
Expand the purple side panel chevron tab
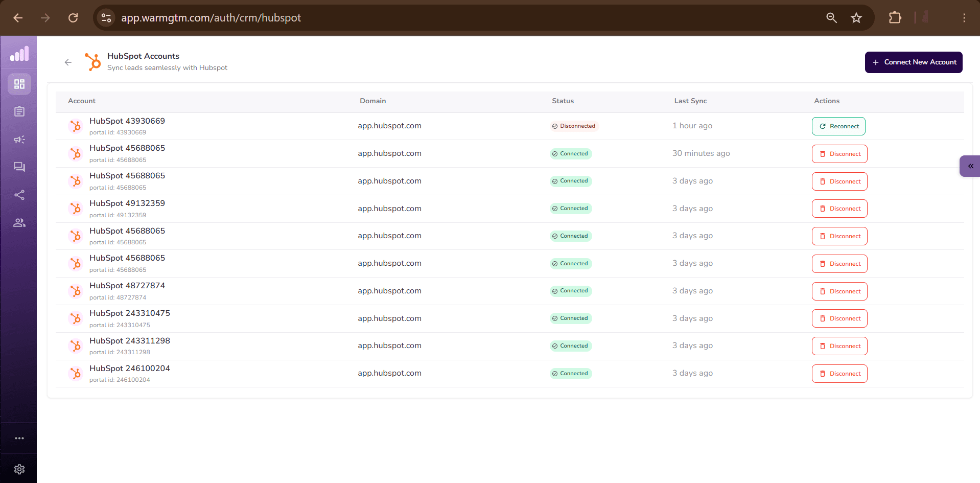pos(970,166)
